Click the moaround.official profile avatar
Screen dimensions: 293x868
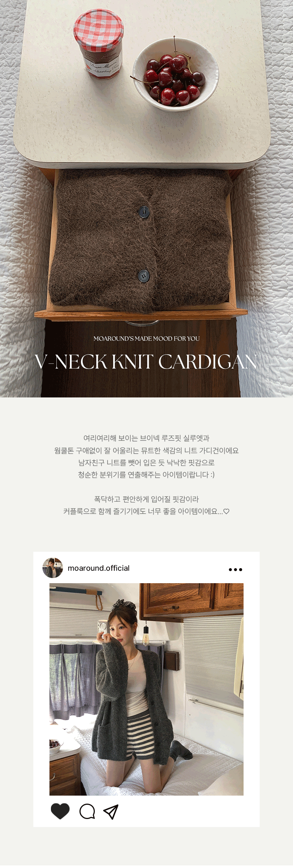tap(53, 568)
